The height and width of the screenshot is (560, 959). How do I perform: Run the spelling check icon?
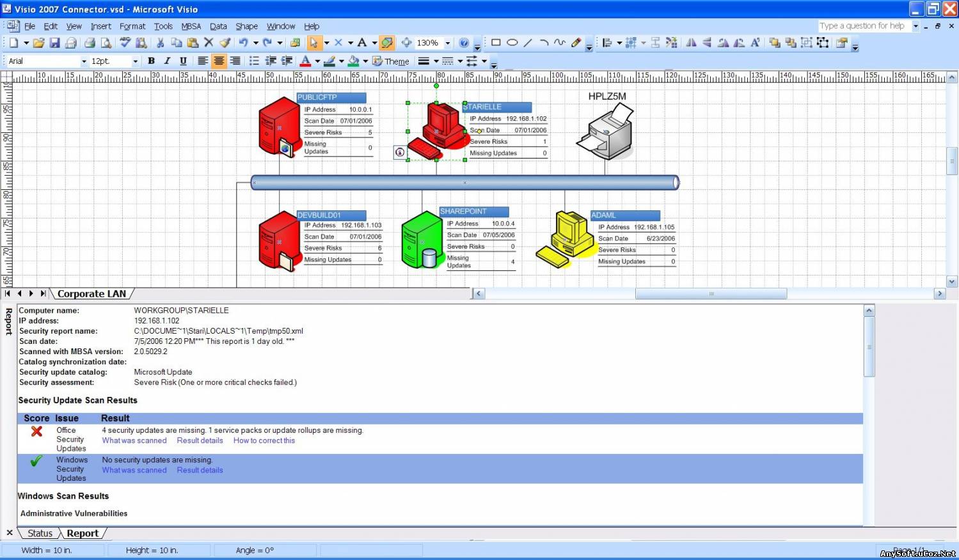point(125,43)
